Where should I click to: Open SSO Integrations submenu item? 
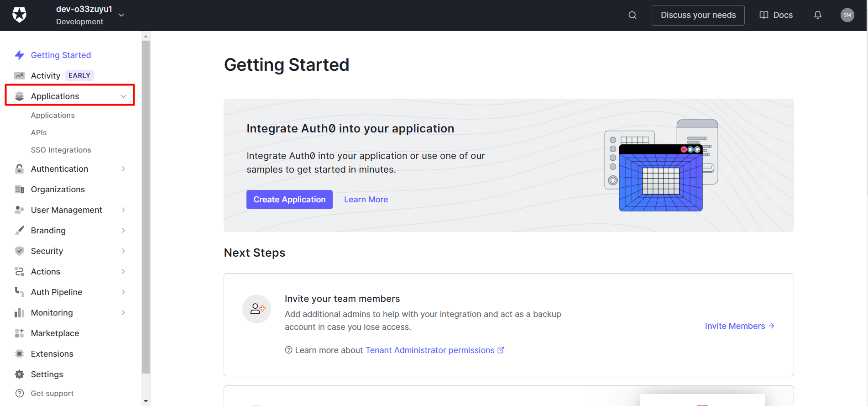coord(61,150)
